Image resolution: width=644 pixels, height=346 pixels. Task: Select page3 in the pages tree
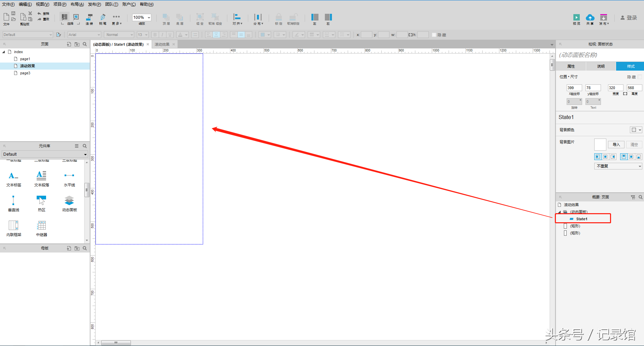pyautogui.click(x=25, y=73)
